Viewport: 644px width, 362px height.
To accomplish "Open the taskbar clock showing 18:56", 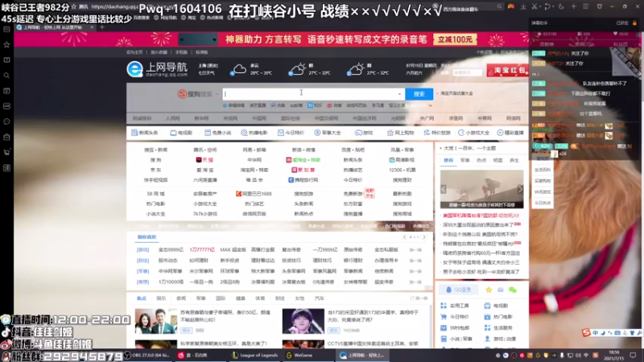I will coord(613,356).
